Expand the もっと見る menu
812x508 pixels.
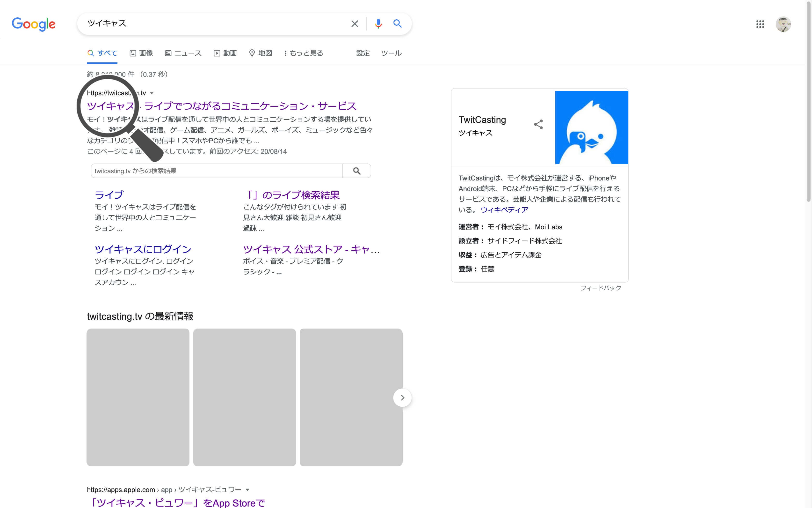tap(304, 53)
